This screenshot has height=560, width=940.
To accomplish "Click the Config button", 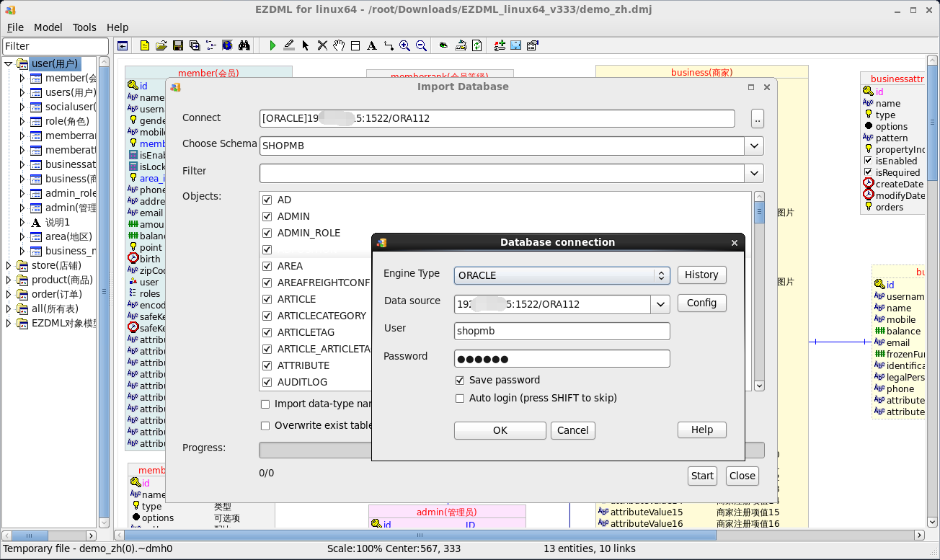I will pyautogui.click(x=701, y=303).
